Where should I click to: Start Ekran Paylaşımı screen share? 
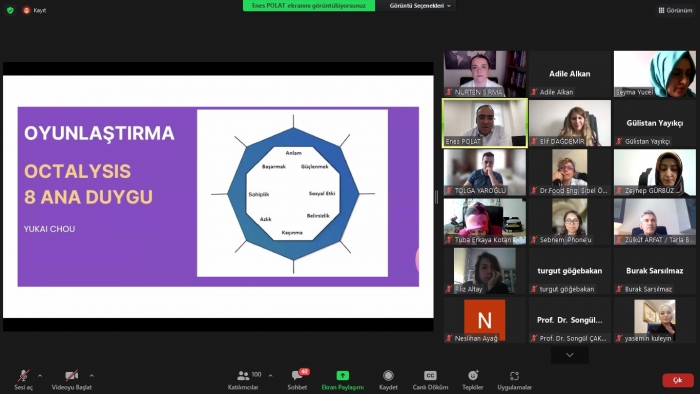click(342, 380)
